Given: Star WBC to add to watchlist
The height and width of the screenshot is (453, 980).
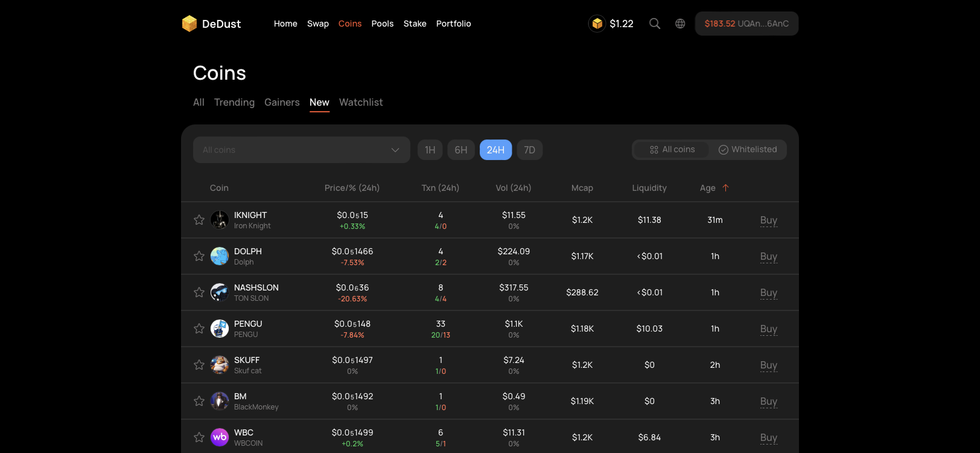Looking at the screenshot, I should [x=199, y=437].
